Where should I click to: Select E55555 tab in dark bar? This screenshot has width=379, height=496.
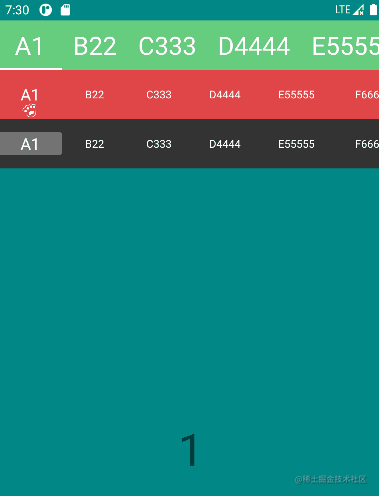coord(296,144)
